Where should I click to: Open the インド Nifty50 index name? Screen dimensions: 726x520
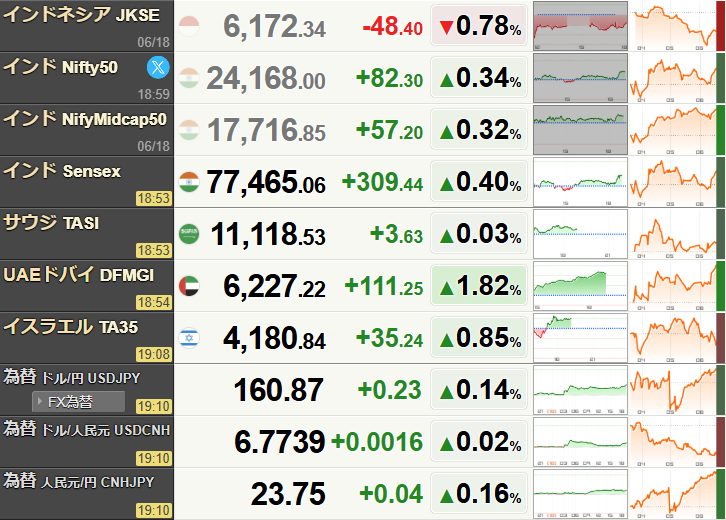click(60, 67)
